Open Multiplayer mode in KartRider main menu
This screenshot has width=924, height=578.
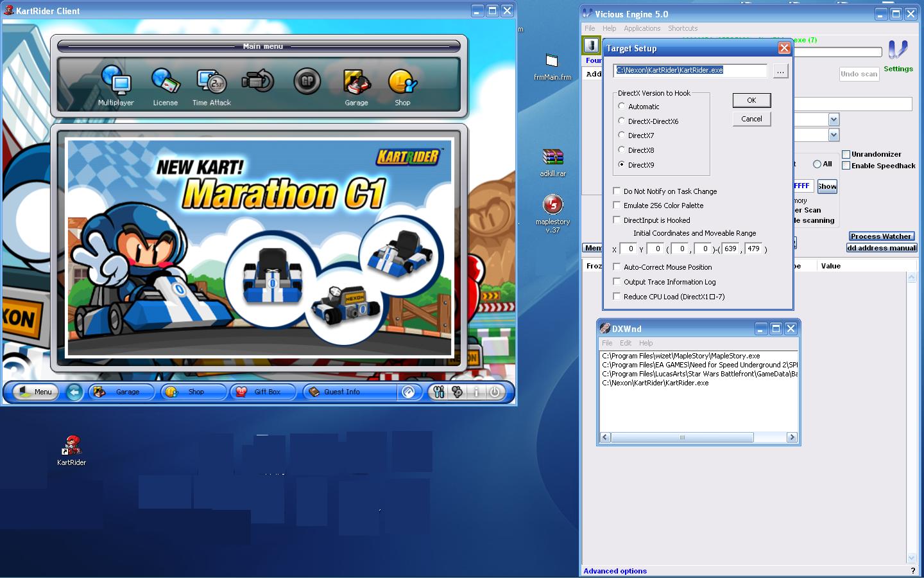point(116,85)
